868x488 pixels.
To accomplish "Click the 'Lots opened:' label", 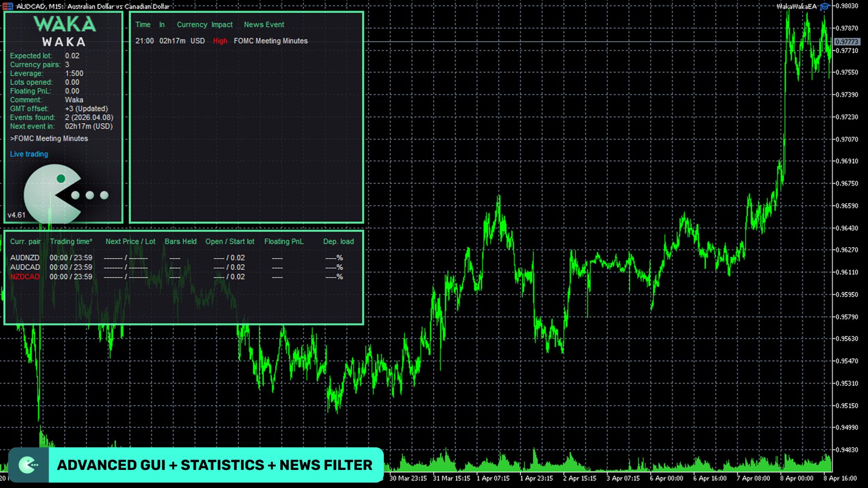I will (31, 82).
